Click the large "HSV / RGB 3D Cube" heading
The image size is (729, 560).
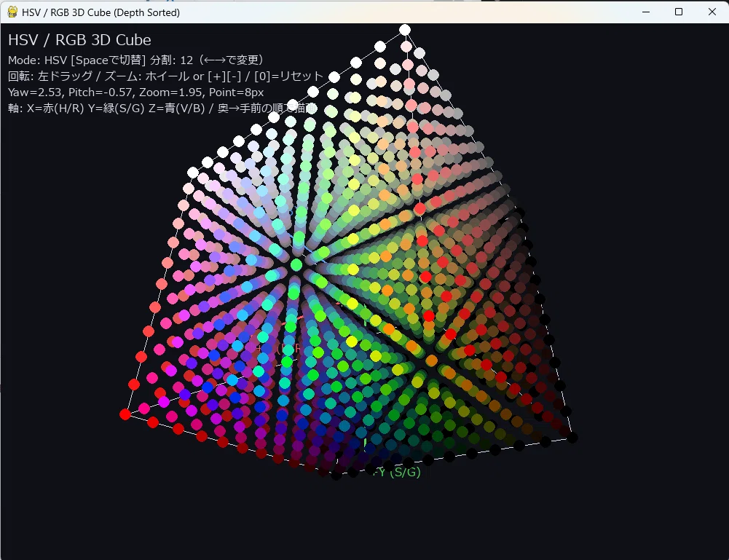pyautogui.click(x=79, y=40)
